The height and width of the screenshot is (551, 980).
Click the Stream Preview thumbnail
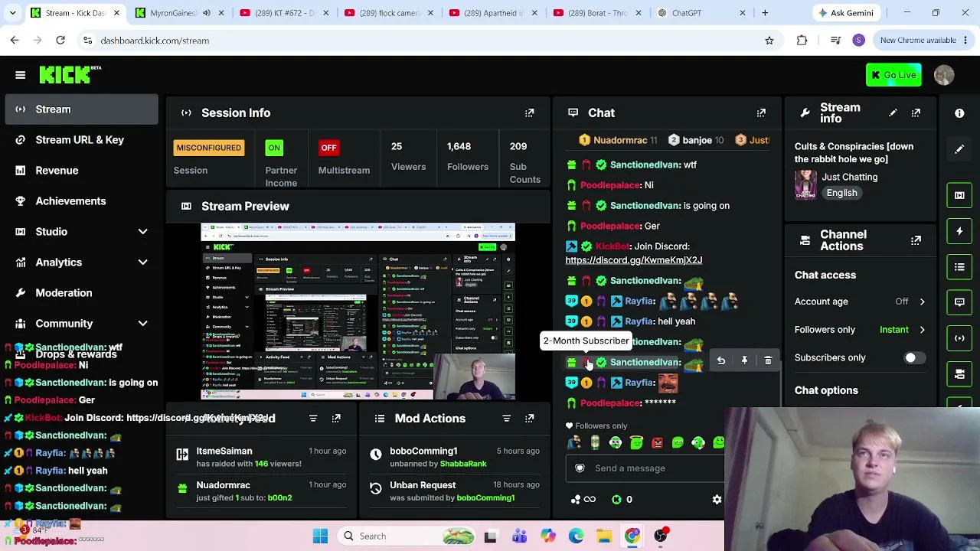(358, 311)
